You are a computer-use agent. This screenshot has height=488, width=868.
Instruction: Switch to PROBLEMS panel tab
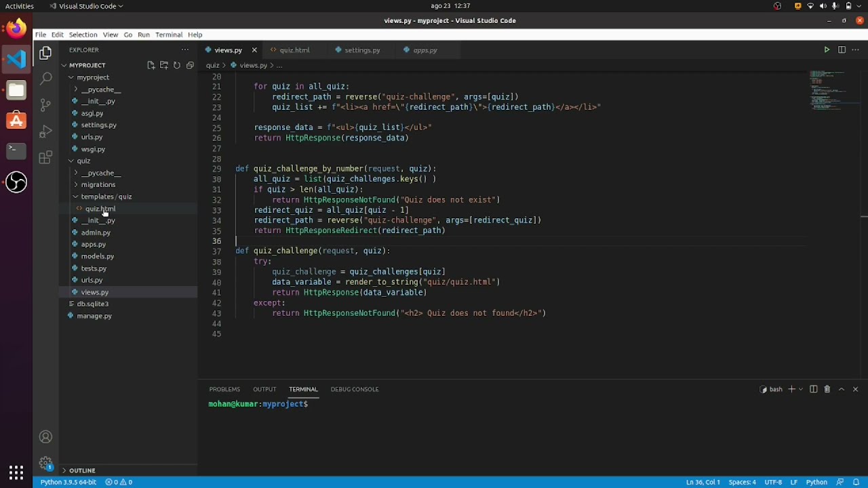(224, 389)
